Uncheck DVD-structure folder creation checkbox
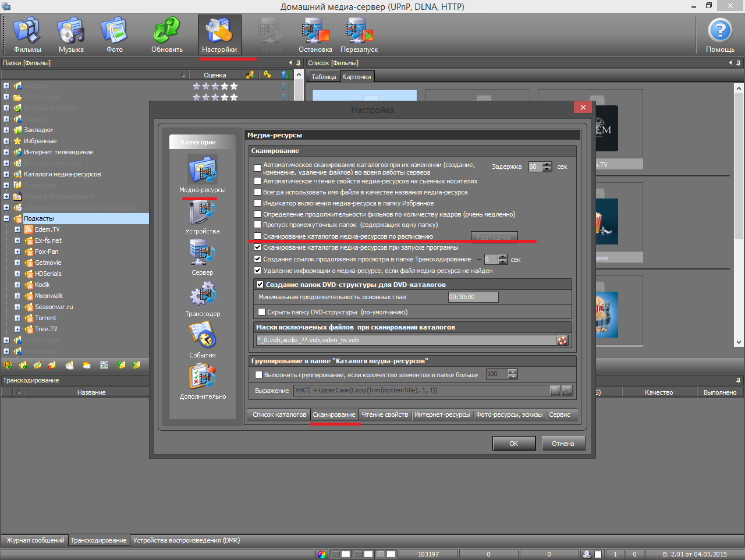Image resolution: width=745 pixels, height=560 pixels. click(260, 285)
